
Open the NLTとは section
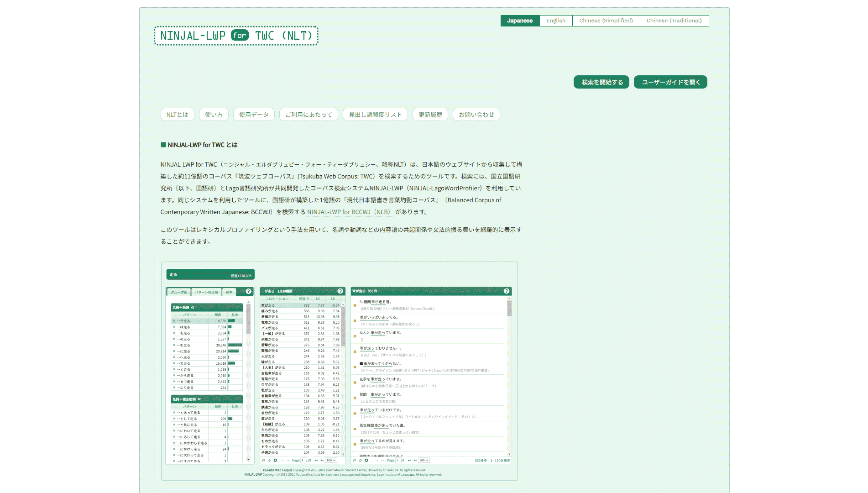click(x=178, y=115)
